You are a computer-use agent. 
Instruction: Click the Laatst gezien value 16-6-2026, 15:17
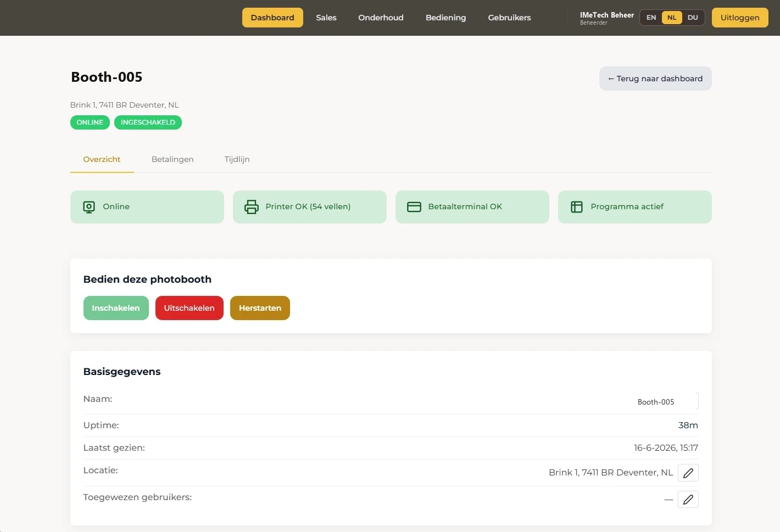(x=666, y=448)
